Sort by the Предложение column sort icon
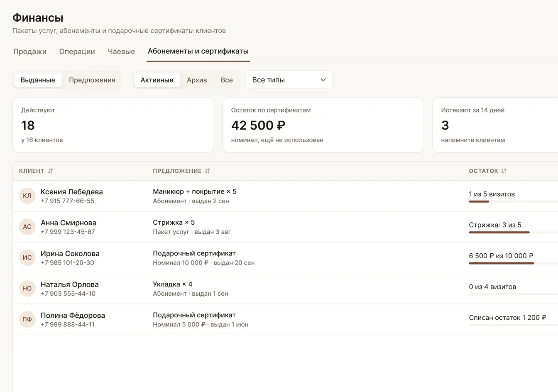Image resolution: width=558 pixels, height=392 pixels. coord(208,171)
